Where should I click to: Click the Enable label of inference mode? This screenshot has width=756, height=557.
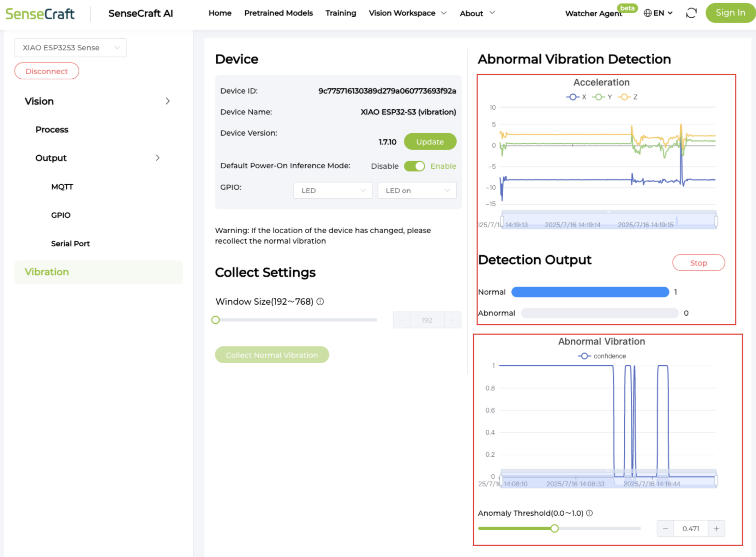click(x=443, y=166)
